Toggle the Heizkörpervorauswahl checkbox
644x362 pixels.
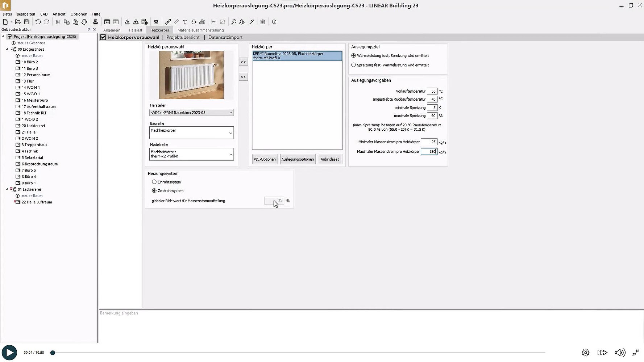(x=103, y=37)
